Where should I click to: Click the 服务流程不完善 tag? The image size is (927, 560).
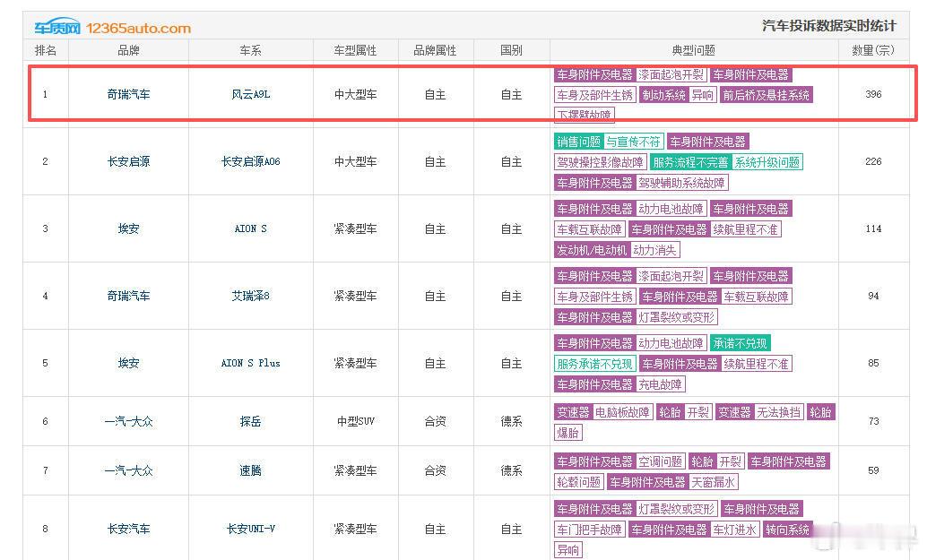pyautogui.click(x=690, y=162)
